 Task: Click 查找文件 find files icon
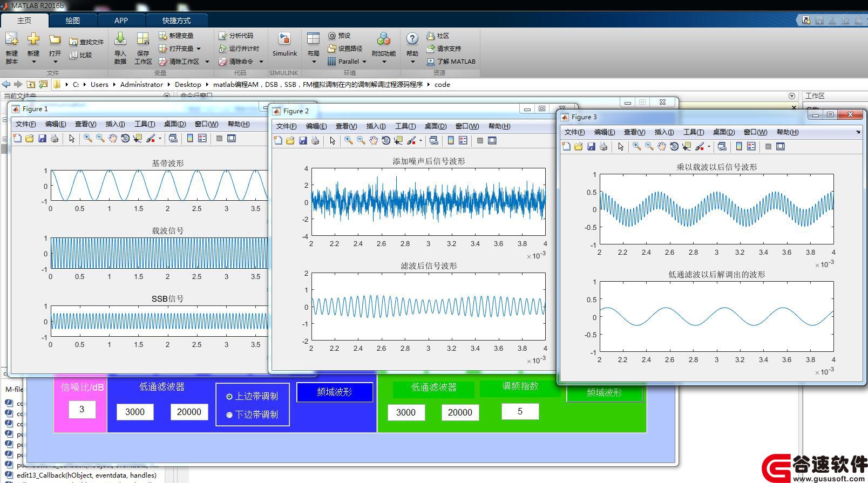73,42
